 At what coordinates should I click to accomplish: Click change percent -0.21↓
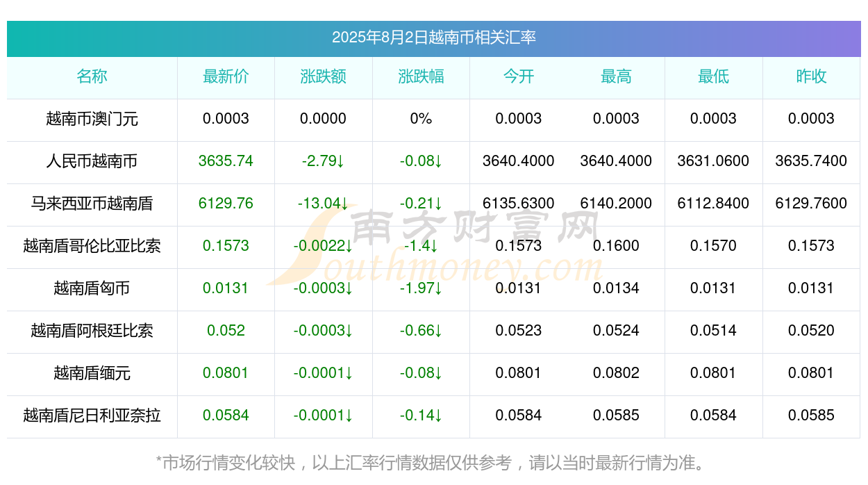pyautogui.click(x=421, y=204)
